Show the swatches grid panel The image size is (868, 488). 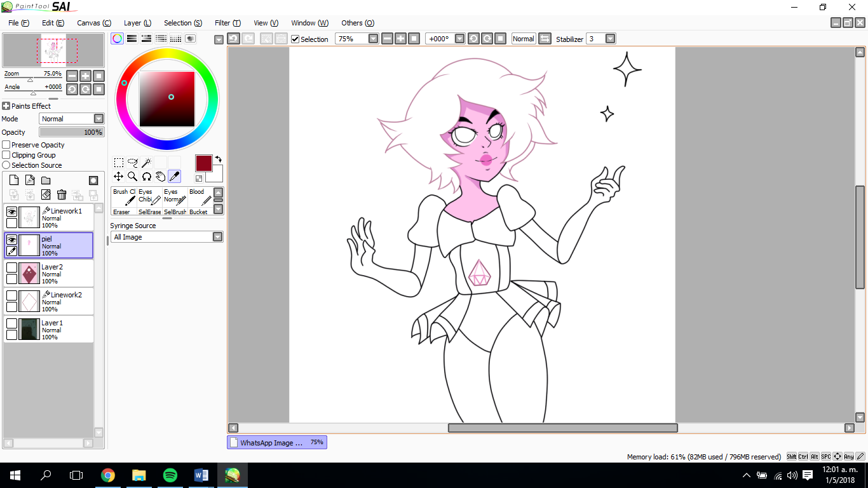176,38
